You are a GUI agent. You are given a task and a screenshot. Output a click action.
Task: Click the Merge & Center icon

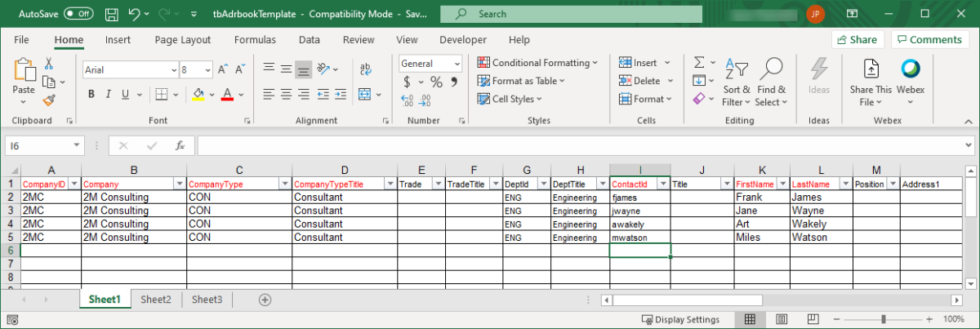point(365,94)
